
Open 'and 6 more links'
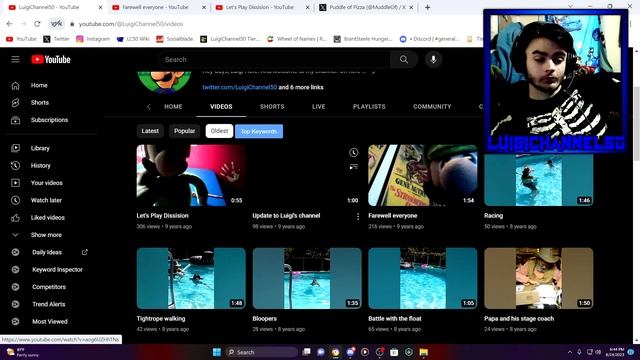301,87
